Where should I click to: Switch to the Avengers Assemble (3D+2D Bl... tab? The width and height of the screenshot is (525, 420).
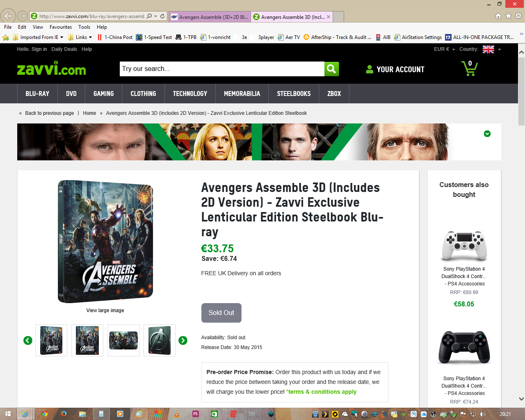click(x=210, y=17)
